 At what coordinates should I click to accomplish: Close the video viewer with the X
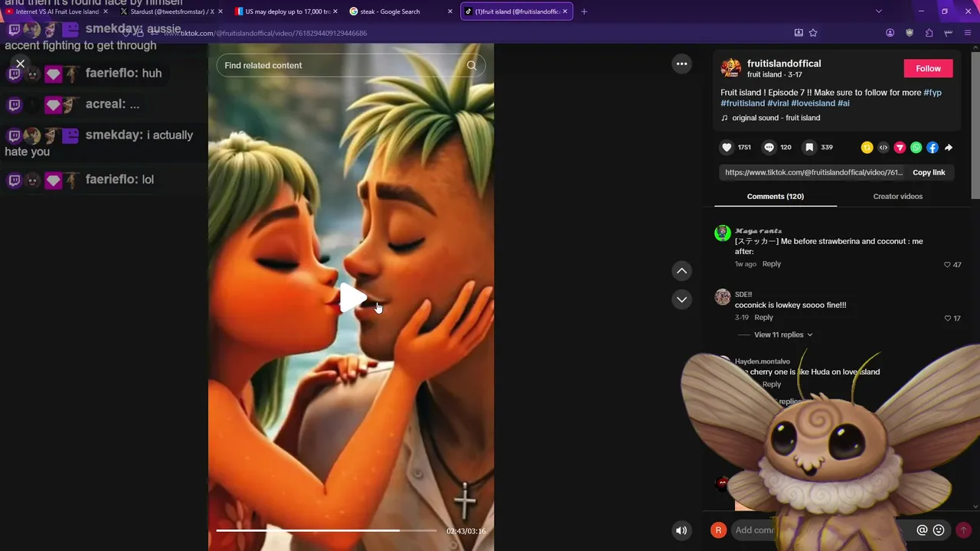tap(21, 64)
